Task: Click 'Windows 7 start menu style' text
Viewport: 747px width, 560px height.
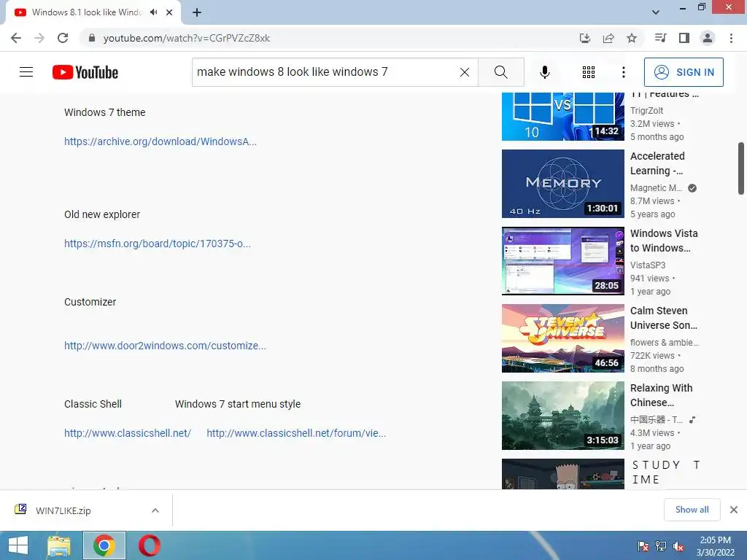Action: [x=238, y=404]
